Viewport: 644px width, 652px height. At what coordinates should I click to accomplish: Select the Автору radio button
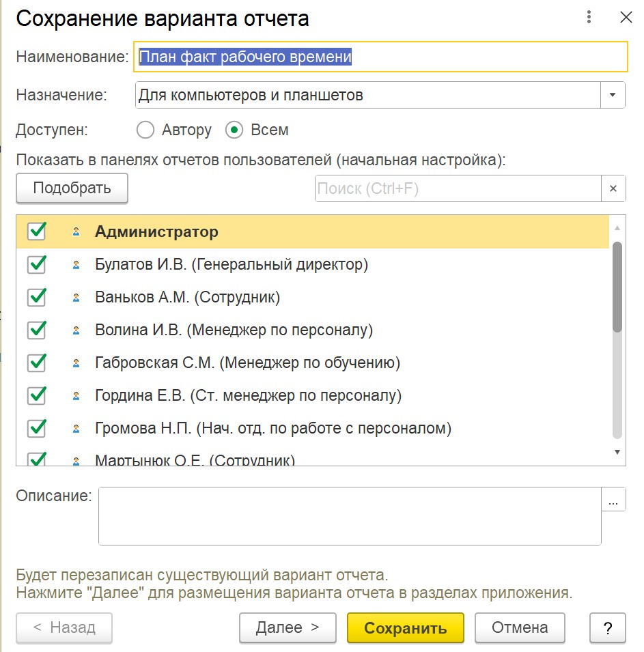point(146,130)
